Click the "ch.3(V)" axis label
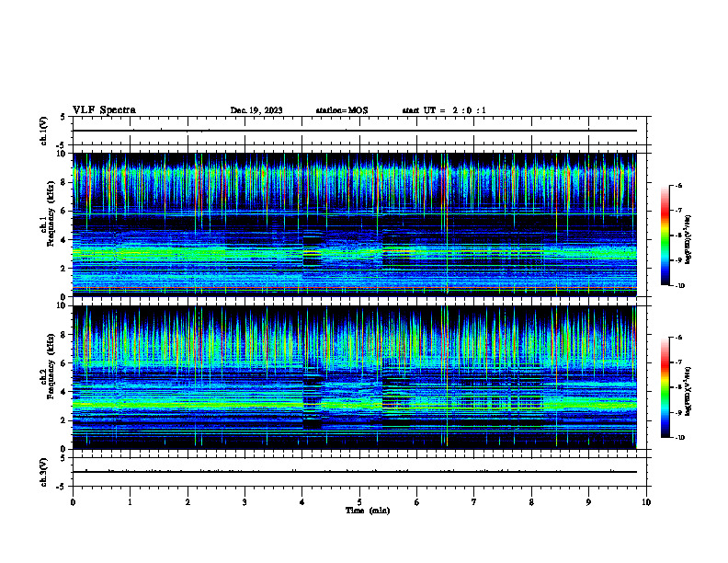This screenshot has height=563, width=728. click(43, 472)
